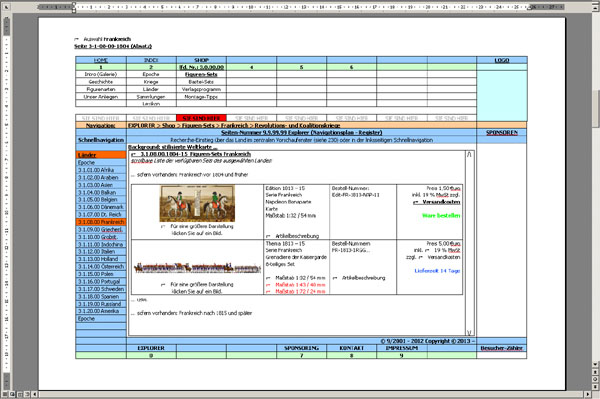The height and width of the screenshot is (399, 600).
Task: Switch to Outline view button
Action: (27, 394)
